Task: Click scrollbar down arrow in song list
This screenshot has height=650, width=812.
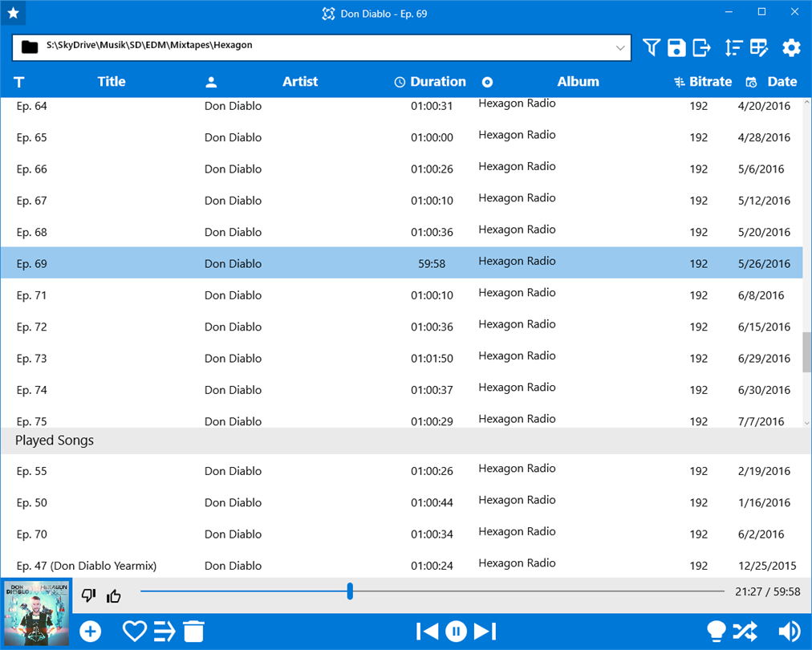Action: (x=807, y=423)
